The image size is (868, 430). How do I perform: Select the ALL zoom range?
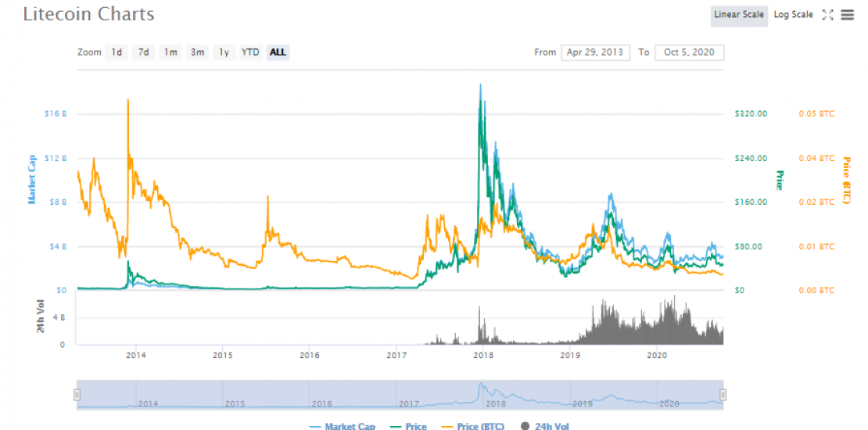click(278, 52)
